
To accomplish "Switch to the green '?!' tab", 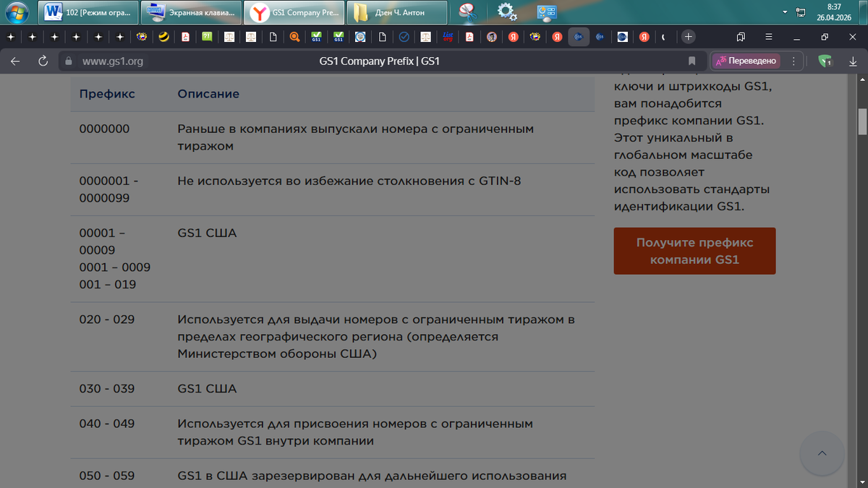I will click(207, 36).
